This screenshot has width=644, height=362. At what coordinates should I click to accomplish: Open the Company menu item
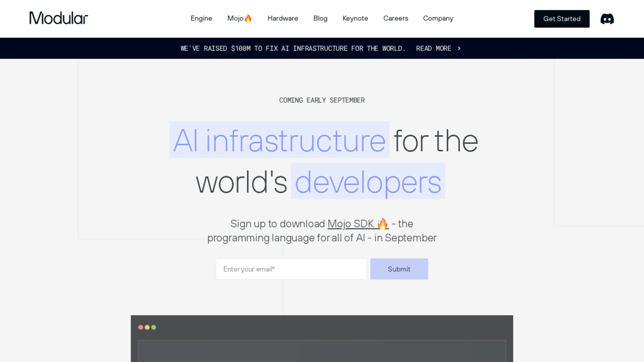(x=438, y=18)
